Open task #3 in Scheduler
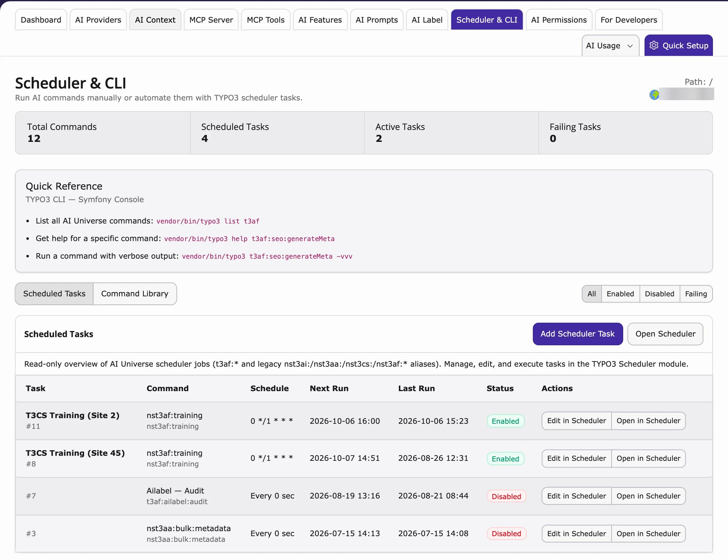Screen dimensions: 728x560 [x=648, y=534]
